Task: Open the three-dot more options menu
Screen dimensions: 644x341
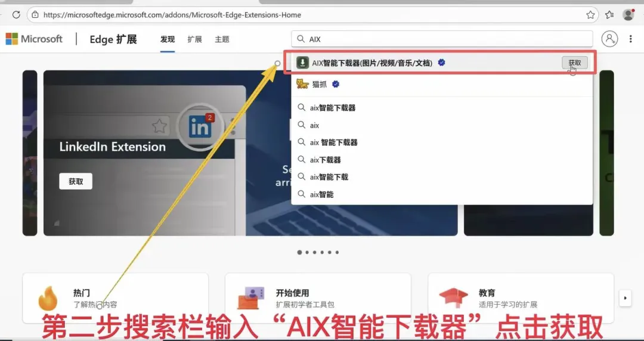Action: (630, 39)
